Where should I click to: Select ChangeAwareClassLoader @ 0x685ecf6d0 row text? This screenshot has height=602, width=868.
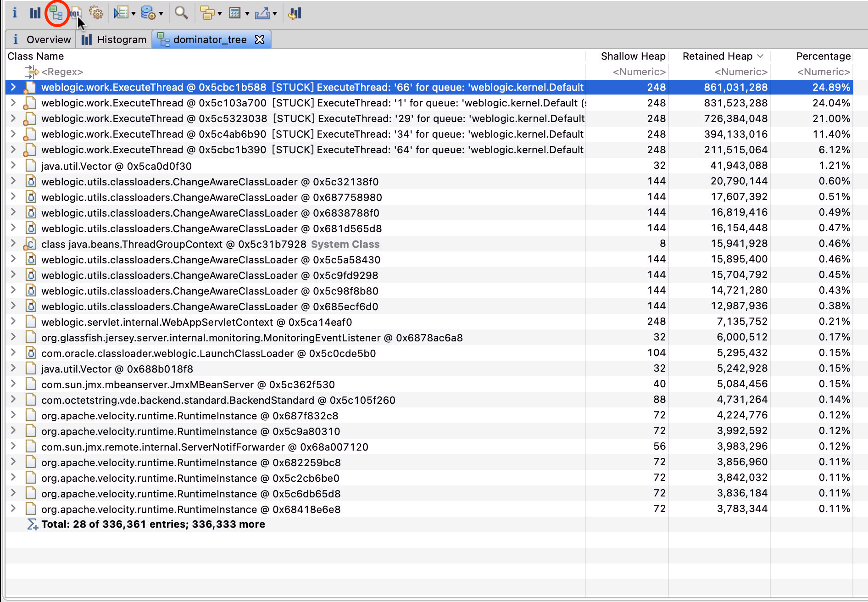tap(210, 307)
